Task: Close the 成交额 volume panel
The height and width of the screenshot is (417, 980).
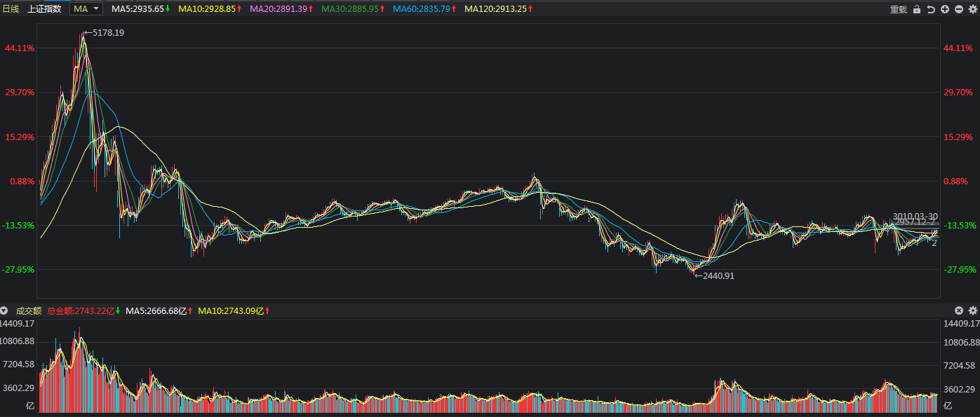Action: pyautogui.click(x=959, y=310)
